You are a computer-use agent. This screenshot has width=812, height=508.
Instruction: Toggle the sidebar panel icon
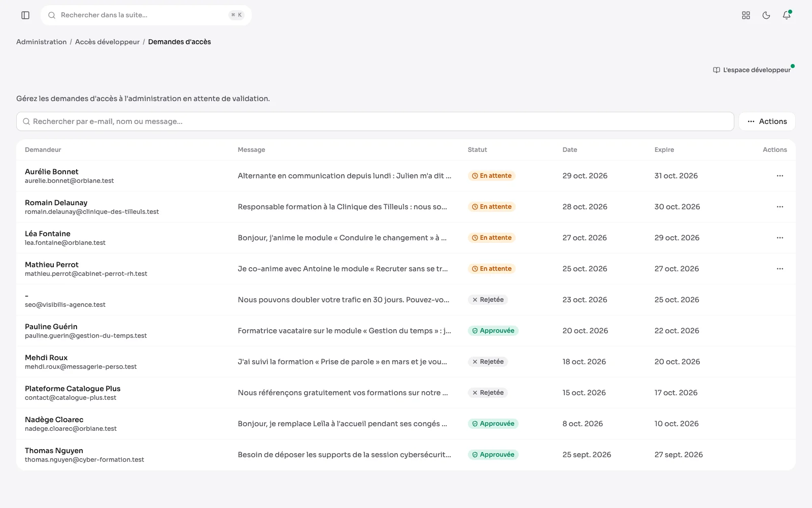(x=25, y=15)
